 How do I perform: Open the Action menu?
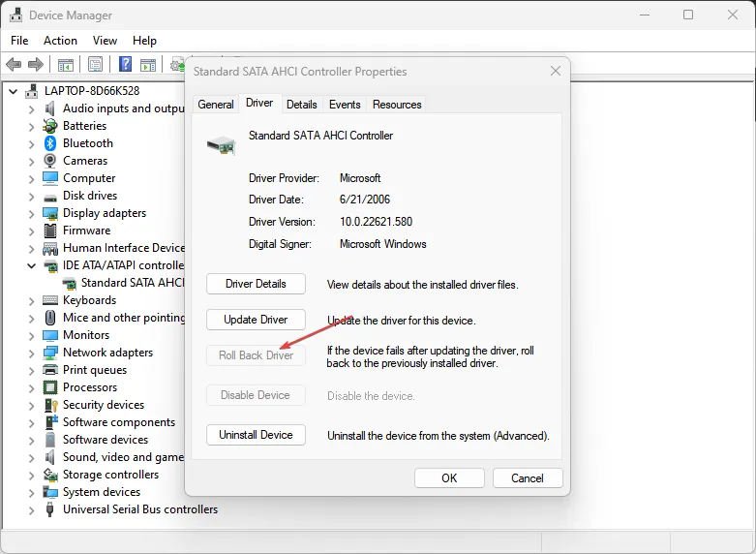tap(60, 41)
